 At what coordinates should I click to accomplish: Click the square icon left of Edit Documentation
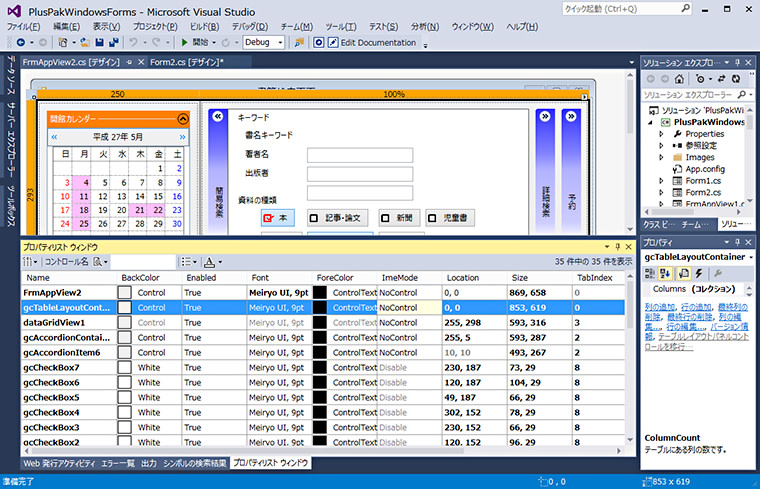(318, 43)
